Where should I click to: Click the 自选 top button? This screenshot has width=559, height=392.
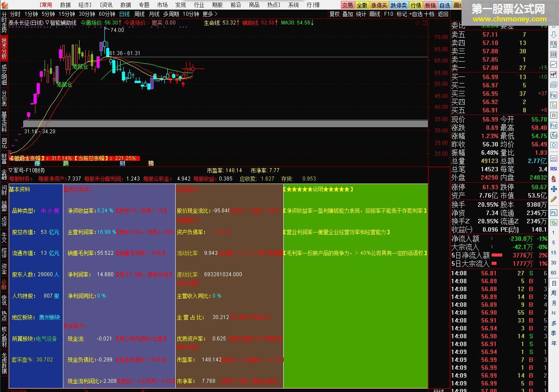pos(444,5)
